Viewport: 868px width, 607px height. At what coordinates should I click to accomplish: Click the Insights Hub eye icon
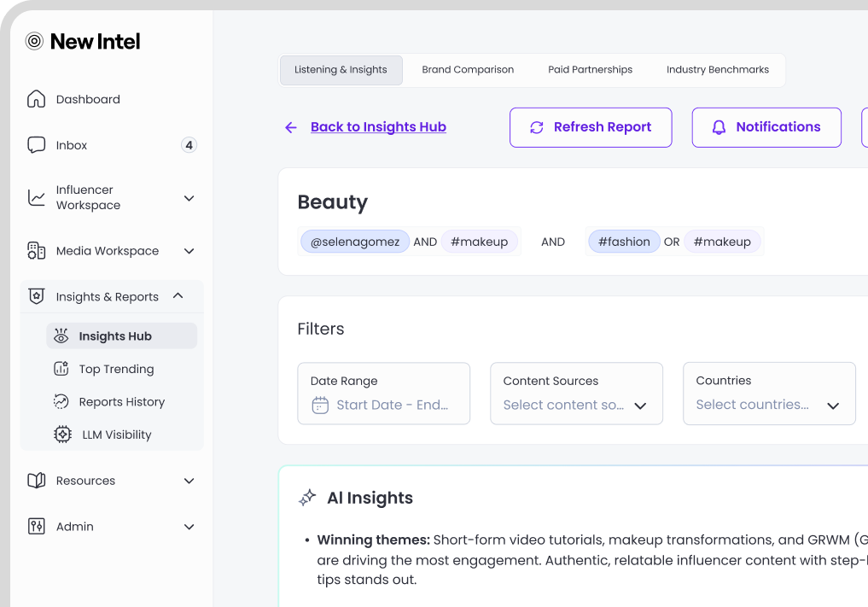point(61,336)
